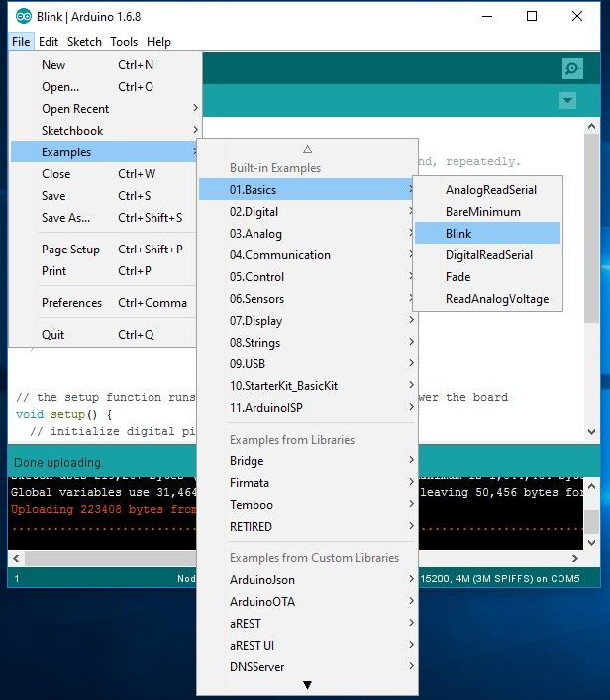Click the editor scrollbar up arrow
This screenshot has width=610, height=700.
tap(592, 126)
